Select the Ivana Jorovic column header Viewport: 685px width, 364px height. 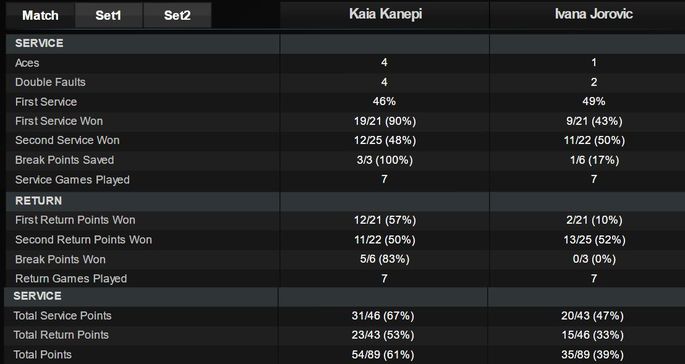coord(593,14)
